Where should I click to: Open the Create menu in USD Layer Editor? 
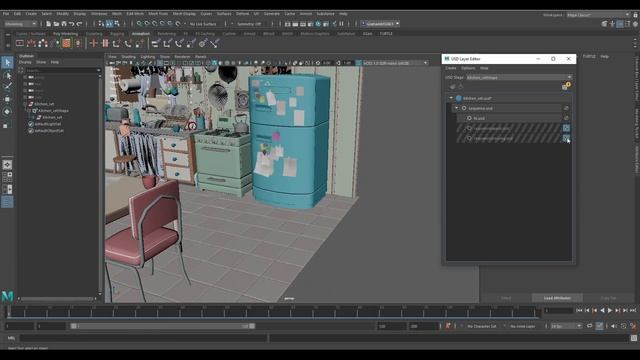tap(451, 68)
